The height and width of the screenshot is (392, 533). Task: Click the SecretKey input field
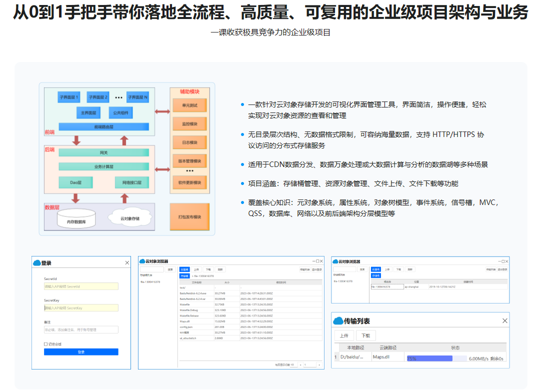click(x=81, y=308)
